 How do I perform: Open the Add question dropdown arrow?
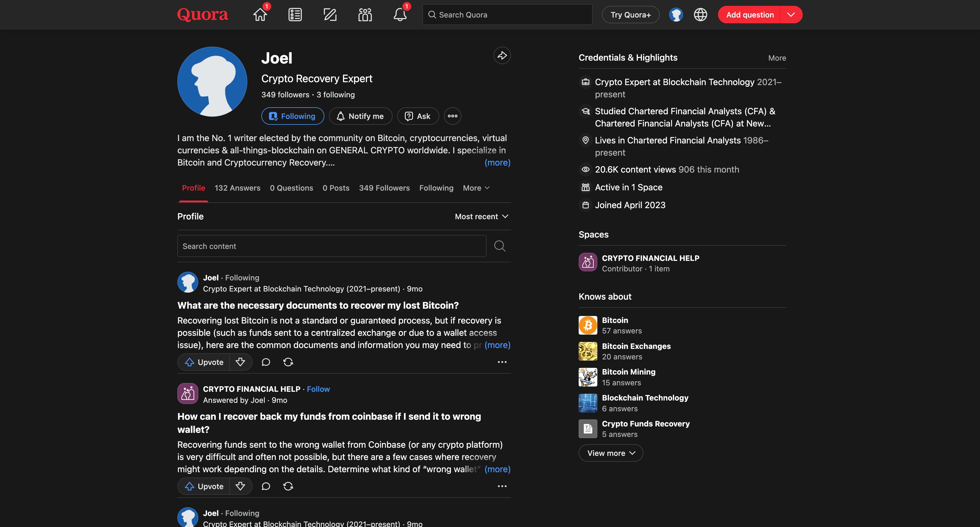click(x=790, y=15)
